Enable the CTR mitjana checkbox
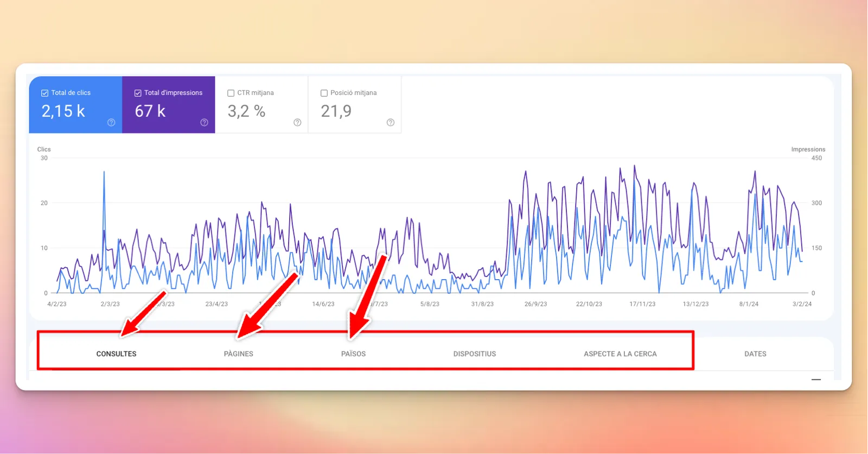The height and width of the screenshot is (454, 868). point(231,93)
